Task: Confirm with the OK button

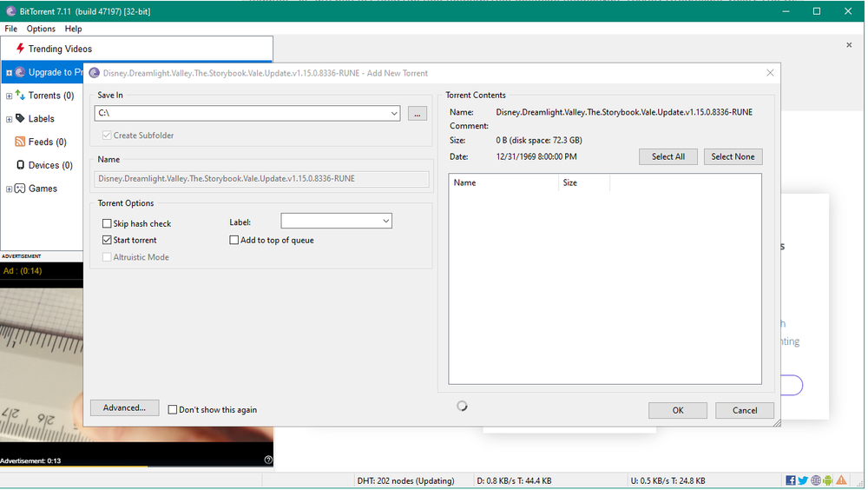Action: (x=678, y=410)
